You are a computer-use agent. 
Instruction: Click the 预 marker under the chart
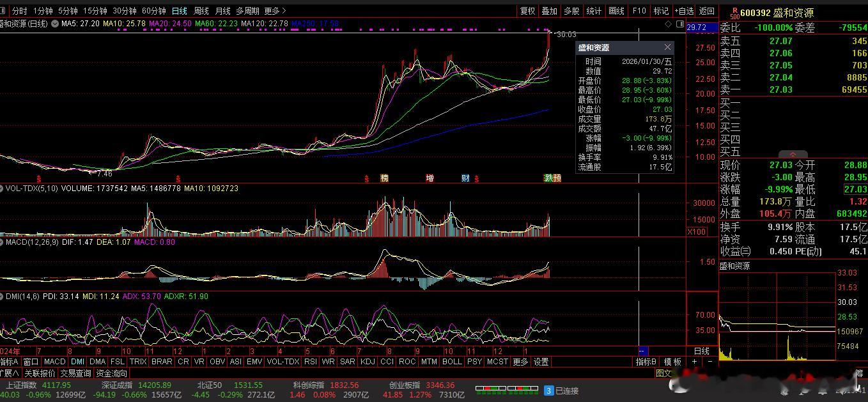[557, 178]
